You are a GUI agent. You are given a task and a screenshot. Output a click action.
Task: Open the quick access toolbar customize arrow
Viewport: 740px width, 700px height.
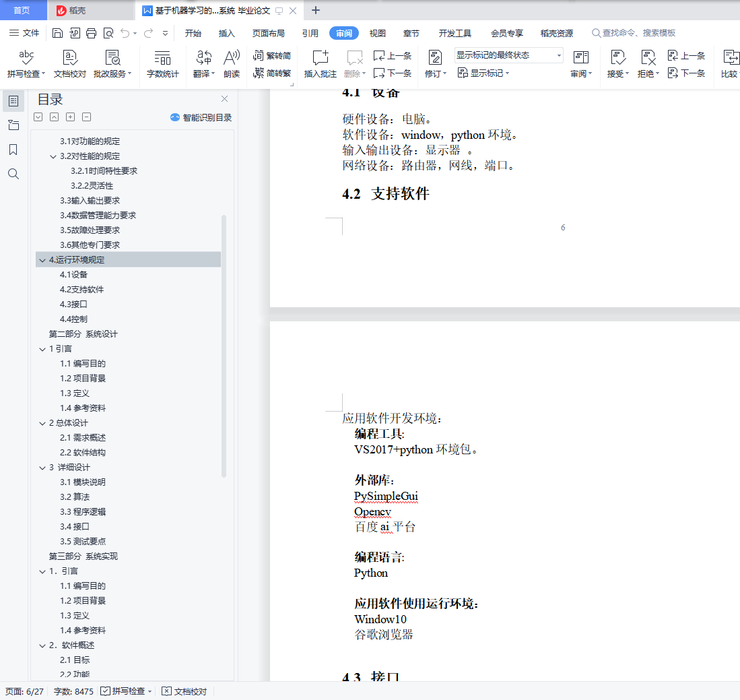pyautogui.click(x=165, y=33)
